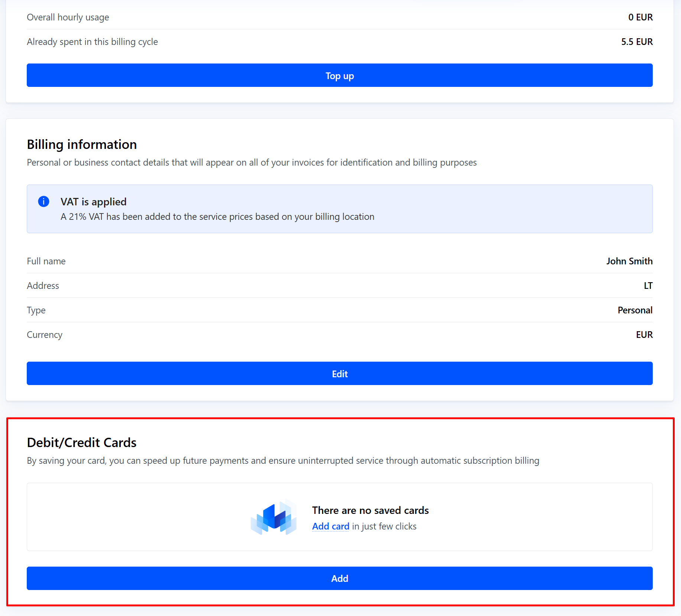Click the blue cards illustration icon

(x=274, y=517)
